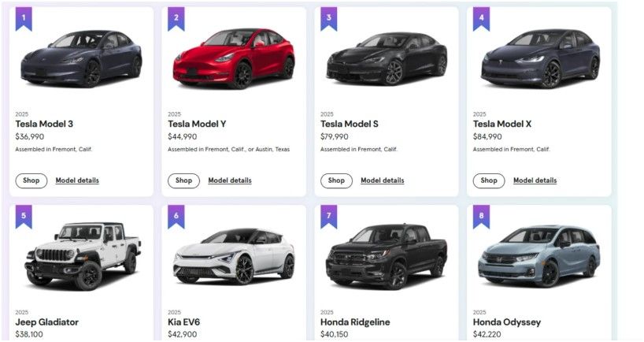Click the rank 6 ribbon badge
Screen dimensions: 644x342
pos(176,216)
